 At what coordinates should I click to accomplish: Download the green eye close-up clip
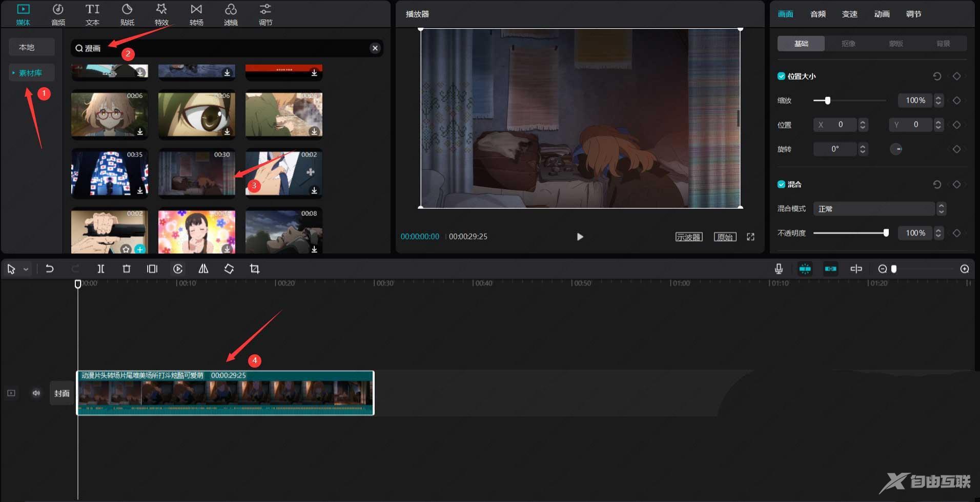click(227, 132)
